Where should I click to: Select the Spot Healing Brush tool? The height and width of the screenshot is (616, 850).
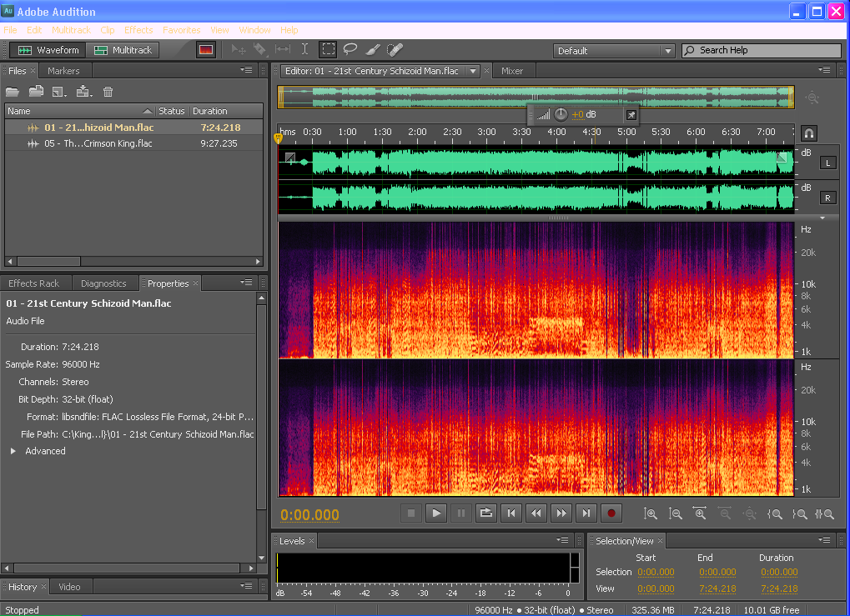(x=395, y=50)
